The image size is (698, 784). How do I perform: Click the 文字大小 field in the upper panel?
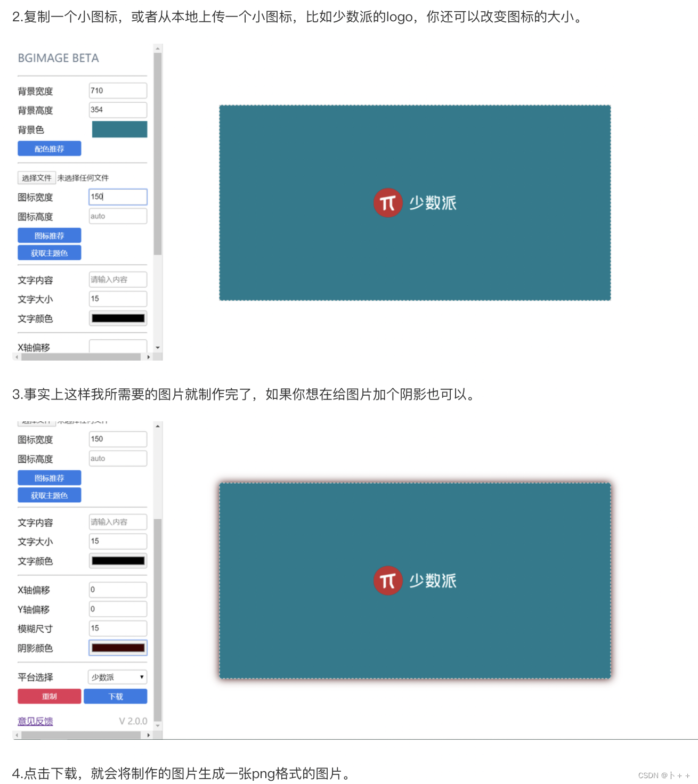tap(118, 299)
